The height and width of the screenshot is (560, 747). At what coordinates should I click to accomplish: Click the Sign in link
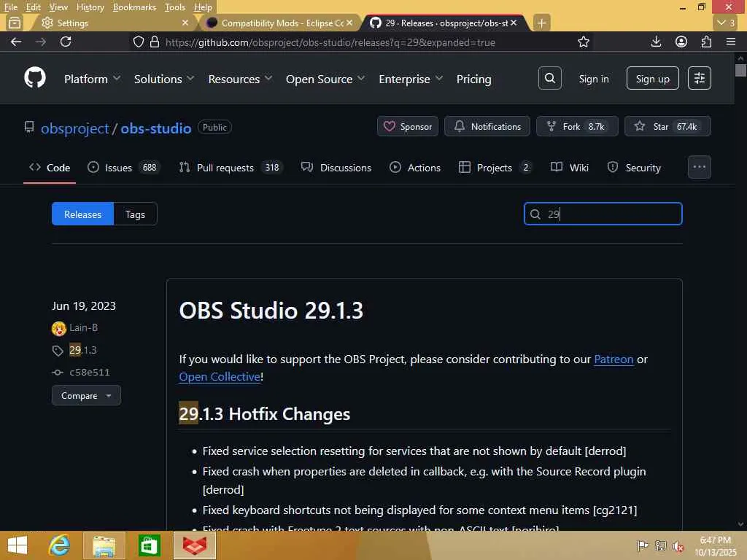(x=594, y=79)
